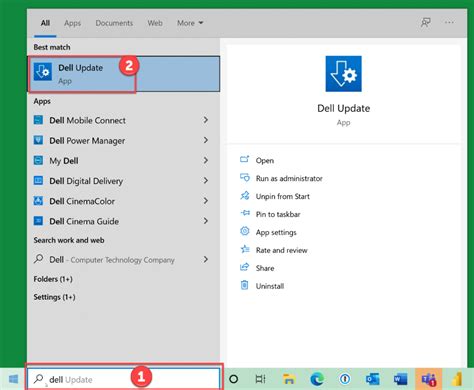This screenshot has width=474, height=390.
Task: Select the All search tab
Action: (x=45, y=23)
